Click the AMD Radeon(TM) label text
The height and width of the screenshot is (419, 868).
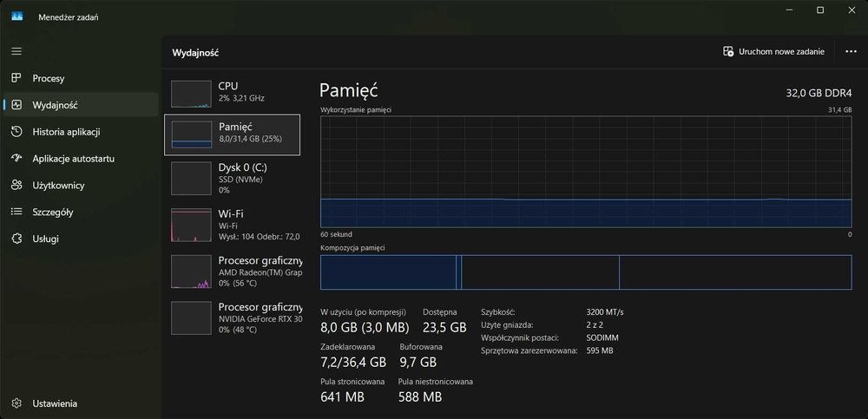pyautogui.click(x=260, y=272)
